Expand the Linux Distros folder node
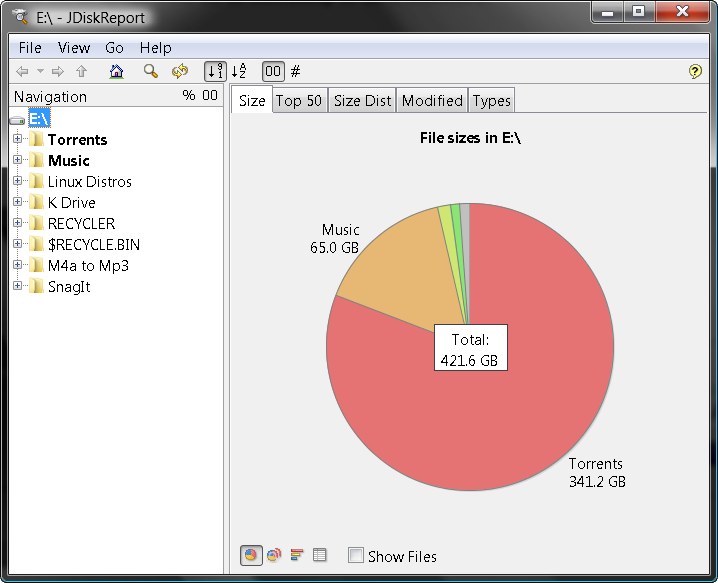This screenshot has width=718, height=583. 17,180
